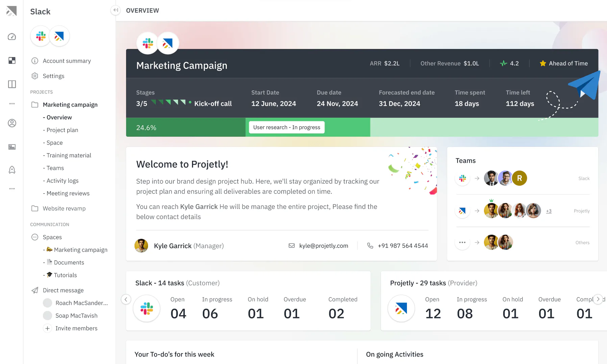Image resolution: width=607 pixels, height=364 pixels.
Task: Click the Slack In progress count 06
Action: click(210, 314)
